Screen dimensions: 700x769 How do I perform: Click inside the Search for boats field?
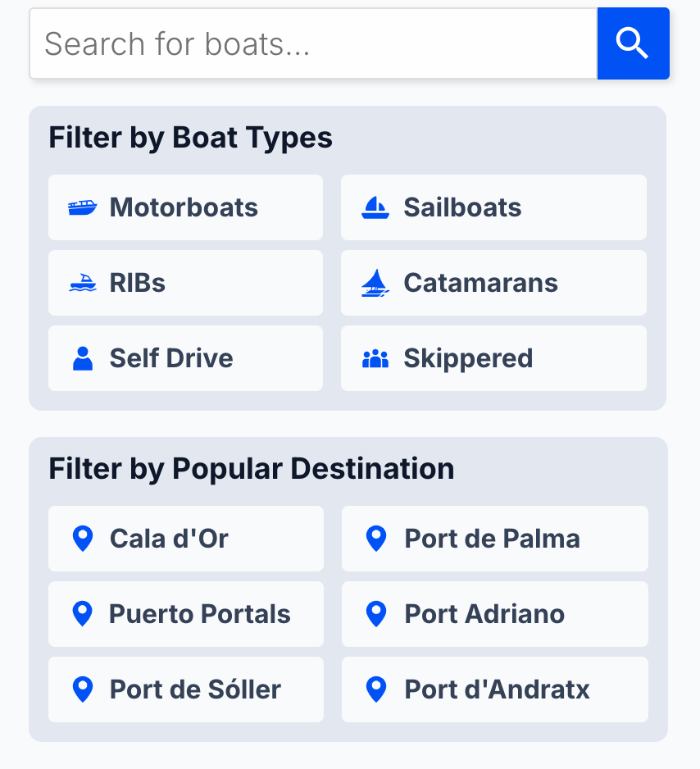(x=311, y=43)
